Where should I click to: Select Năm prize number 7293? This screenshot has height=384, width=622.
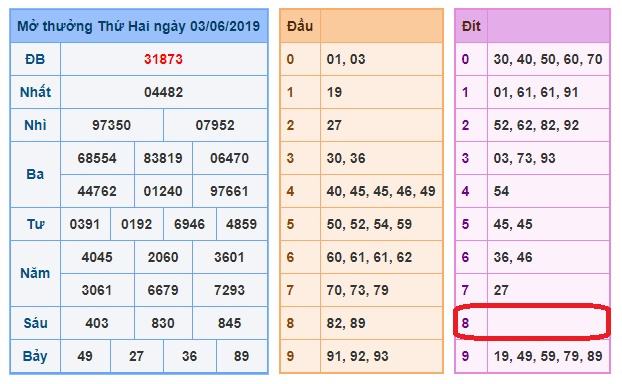point(229,290)
